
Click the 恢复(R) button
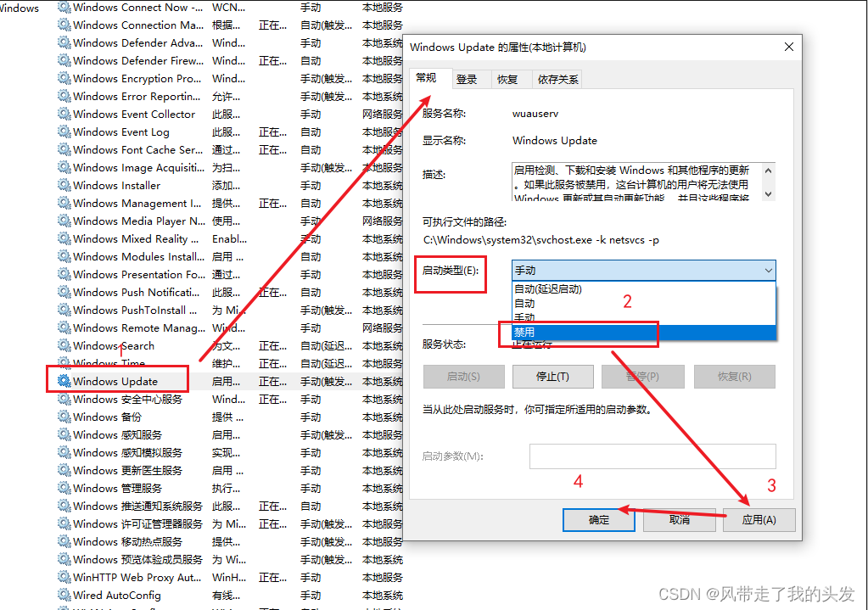point(734,377)
